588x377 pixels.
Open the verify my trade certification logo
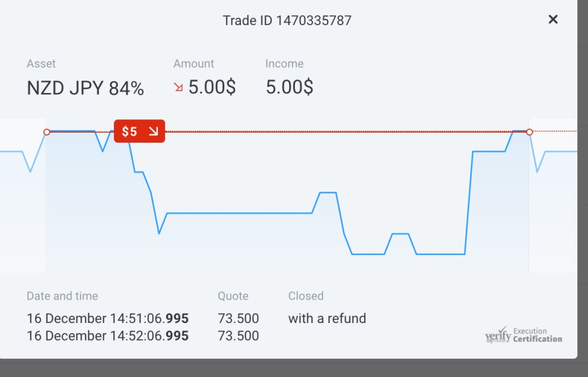click(497, 334)
